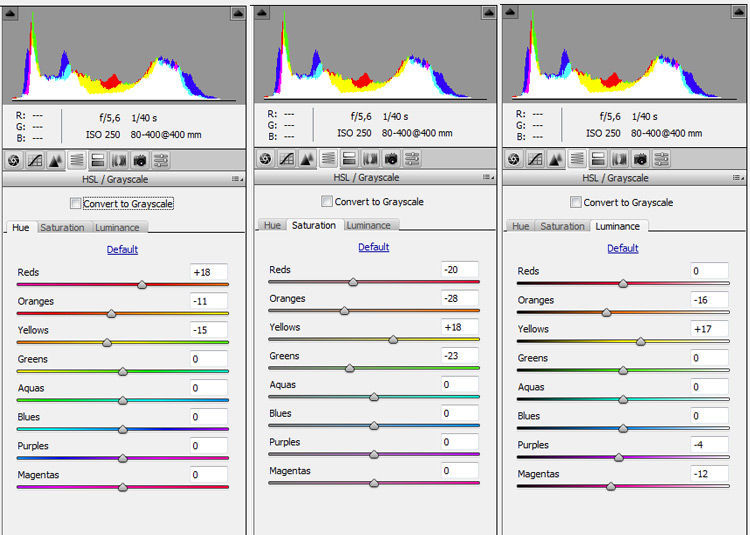750x535 pixels.
Task: Click Default link above the Hue sliders
Action: click(122, 250)
